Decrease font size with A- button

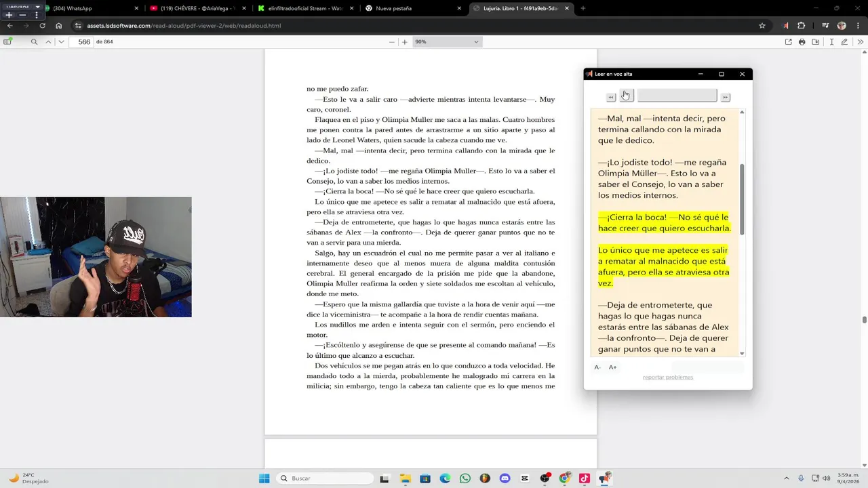tap(597, 367)
